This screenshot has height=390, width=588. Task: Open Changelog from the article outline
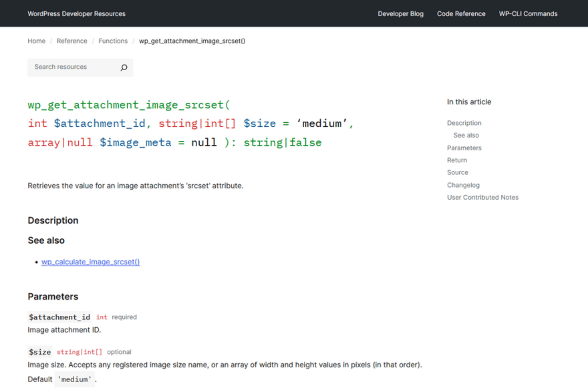462,185
